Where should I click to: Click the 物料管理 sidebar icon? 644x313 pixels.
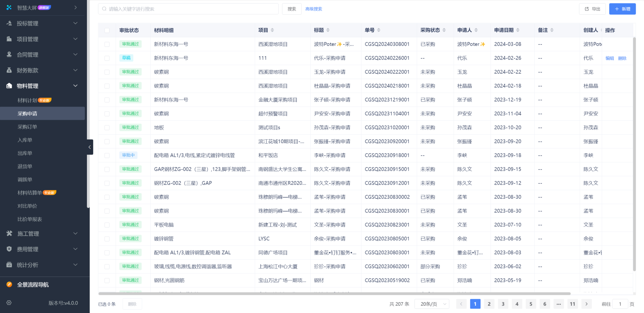coord(8,85)
